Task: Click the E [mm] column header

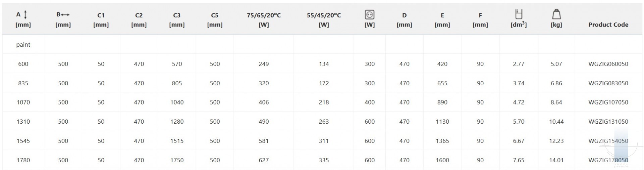Action: [442, 19]
